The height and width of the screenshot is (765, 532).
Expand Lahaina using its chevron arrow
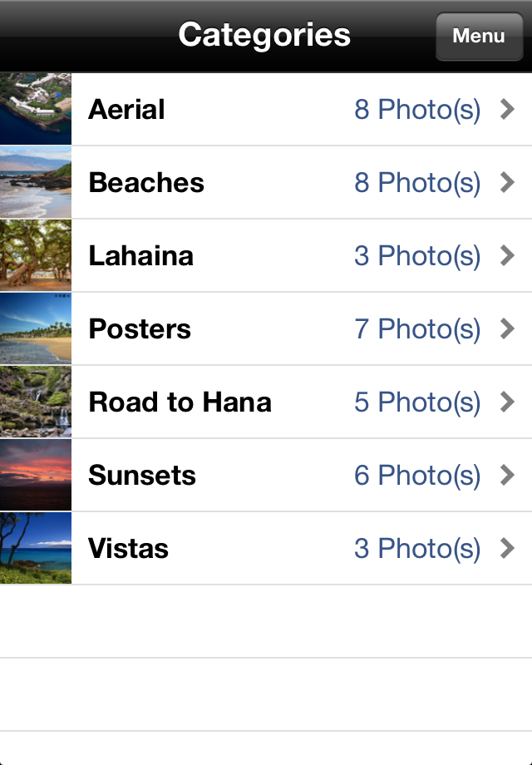click(507, 255)
